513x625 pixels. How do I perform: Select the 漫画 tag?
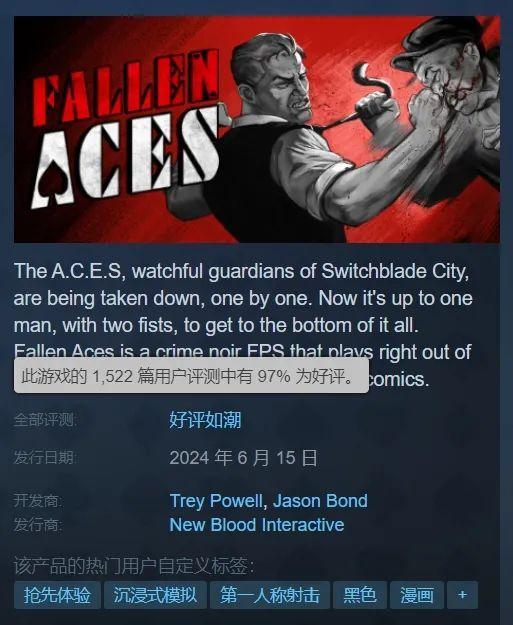(x=417, y=595)
